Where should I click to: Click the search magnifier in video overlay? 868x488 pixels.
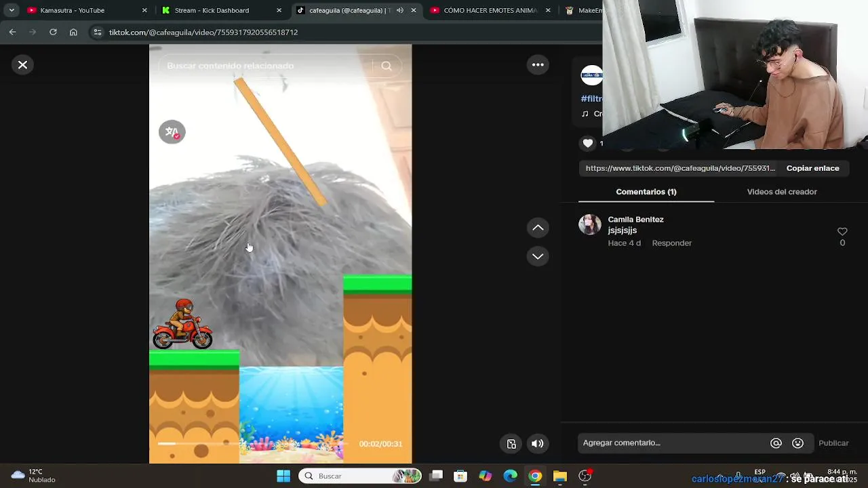click(387, 66)
